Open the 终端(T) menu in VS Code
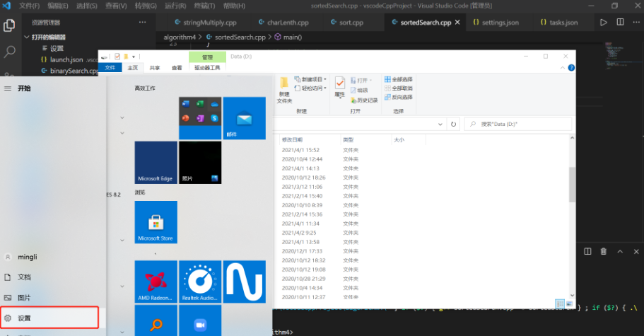 coord(204,6)
